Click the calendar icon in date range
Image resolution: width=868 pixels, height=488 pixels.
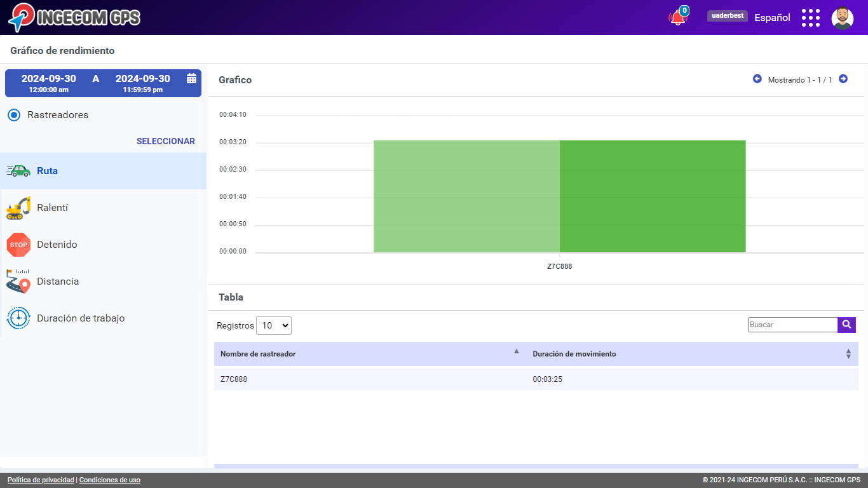point(191,79)
